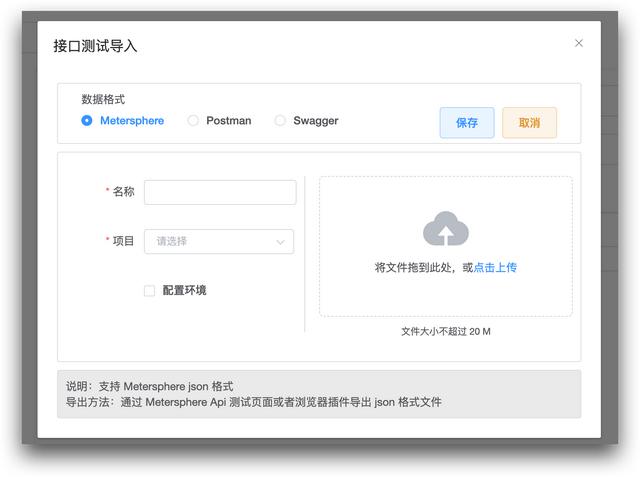The width and height of the screenshot is (640, 477).
Task: Close the 接口测试导入 dialog
Action: click(x=579, y=43)
